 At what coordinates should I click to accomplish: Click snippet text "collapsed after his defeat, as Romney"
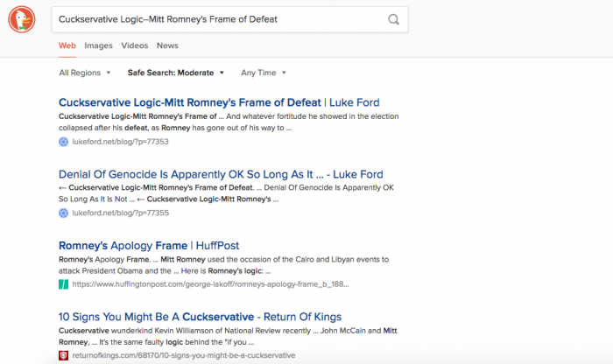click(x=124, y=128)
